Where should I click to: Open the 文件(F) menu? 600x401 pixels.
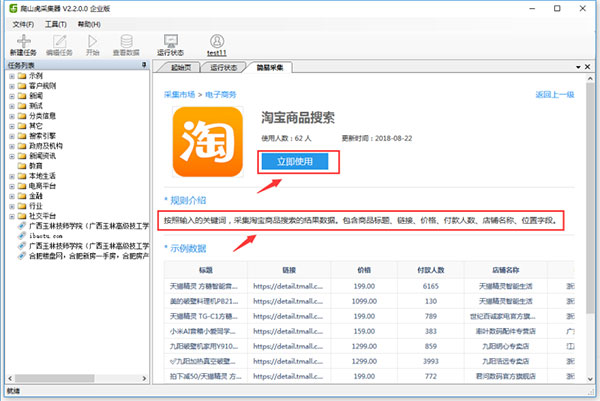click(23, 24)
